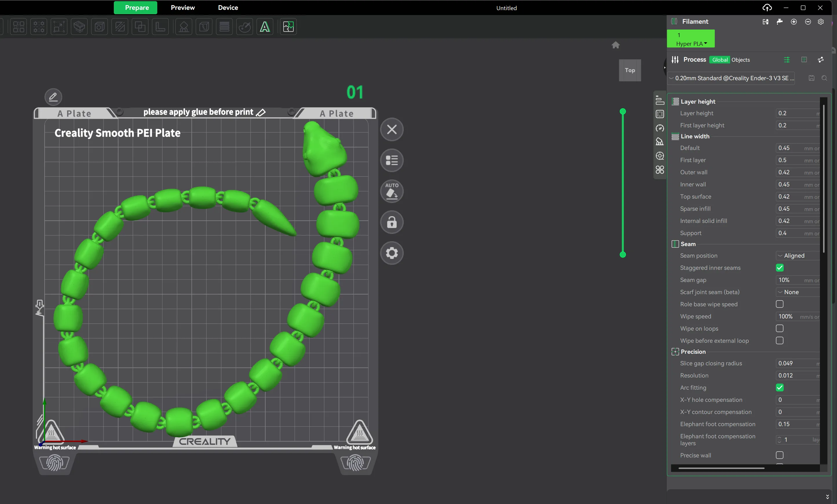Open the measurement ruler tool

point(160,27)
